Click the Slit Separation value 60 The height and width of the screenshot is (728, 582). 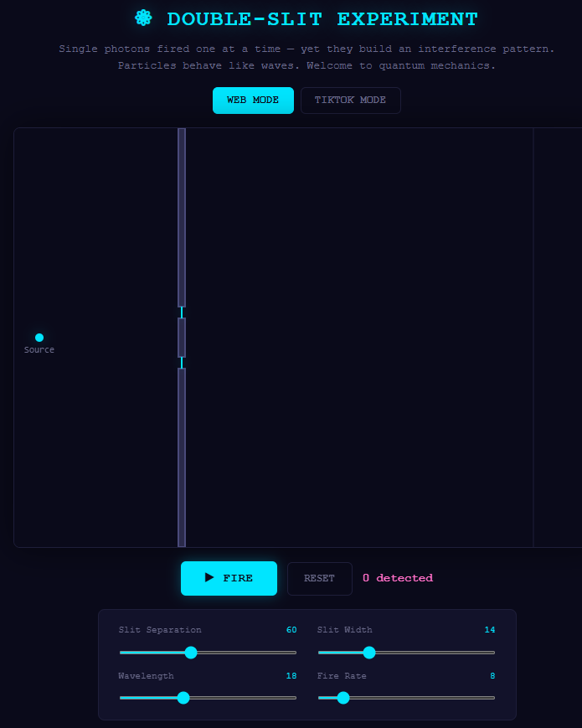291,630
